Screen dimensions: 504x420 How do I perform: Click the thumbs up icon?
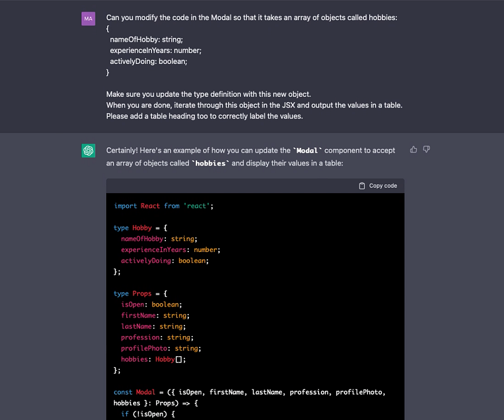coord(414,150)
